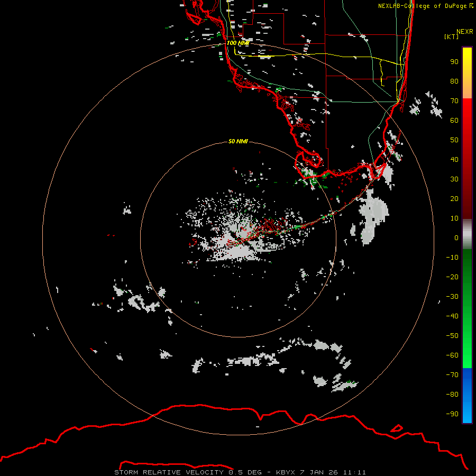Click the 40 value on the velocity scale
476x476 pixels.
click(454, 159)
